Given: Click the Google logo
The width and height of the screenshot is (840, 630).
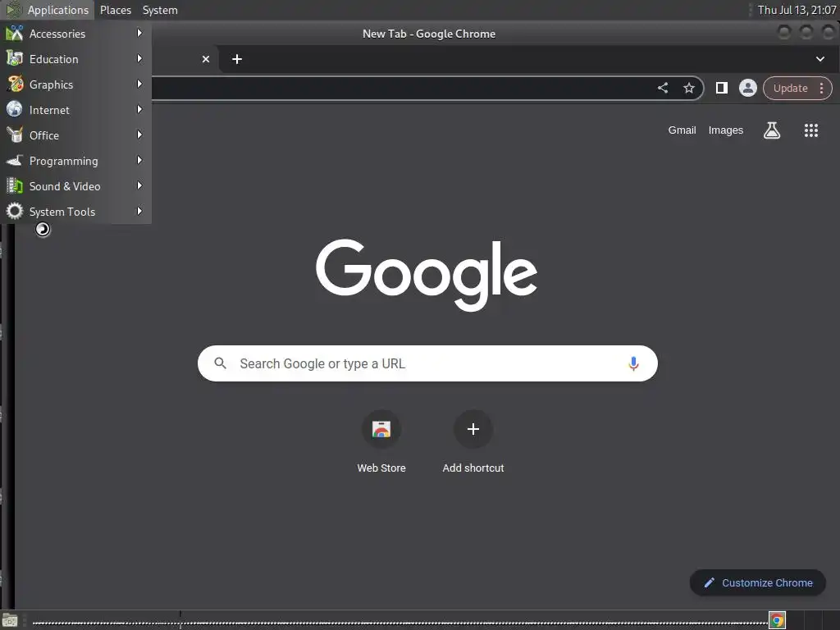Looking at the screenshot, I should 427,275.
